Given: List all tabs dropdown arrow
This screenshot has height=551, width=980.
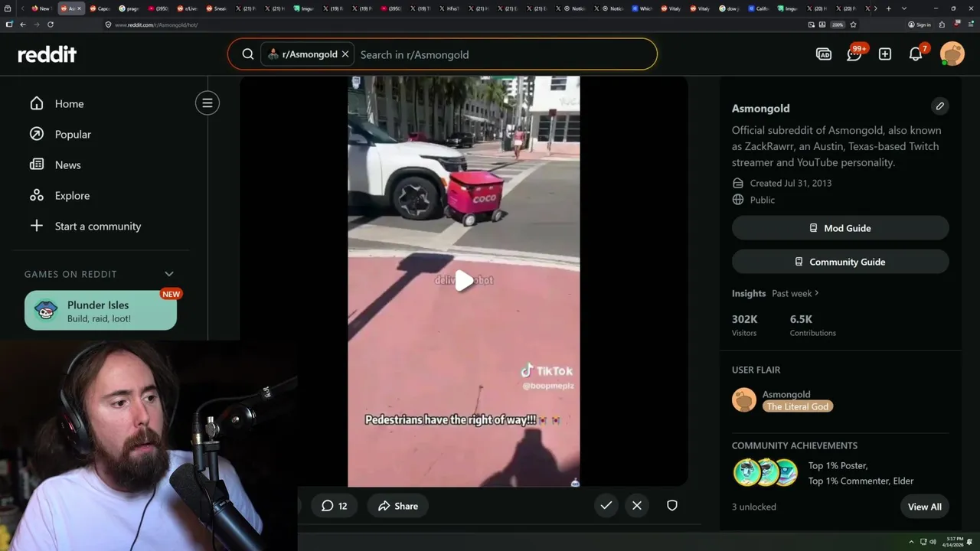Looking at the screenshot, I should click(904, 8).
